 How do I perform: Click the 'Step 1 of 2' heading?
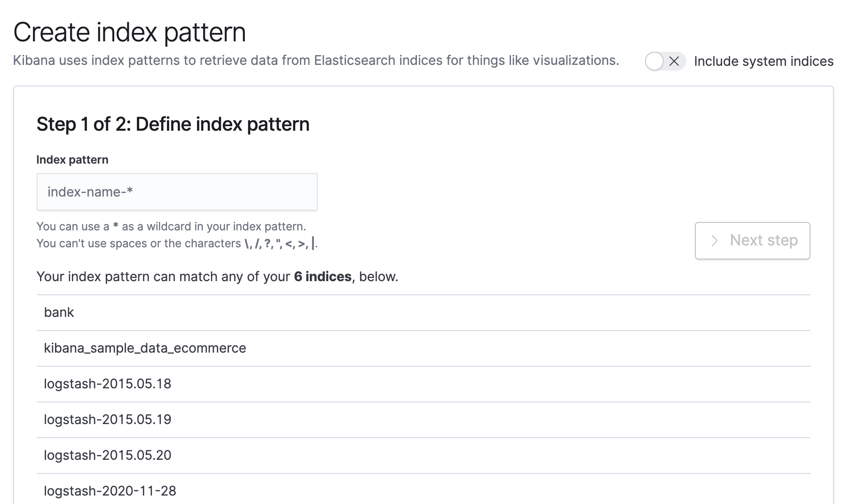173,125
